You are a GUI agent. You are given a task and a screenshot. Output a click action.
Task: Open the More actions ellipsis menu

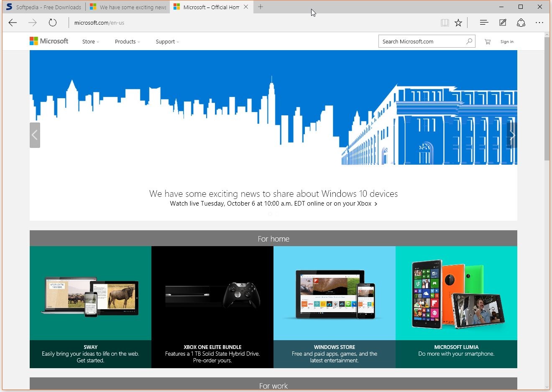[539, 23]
